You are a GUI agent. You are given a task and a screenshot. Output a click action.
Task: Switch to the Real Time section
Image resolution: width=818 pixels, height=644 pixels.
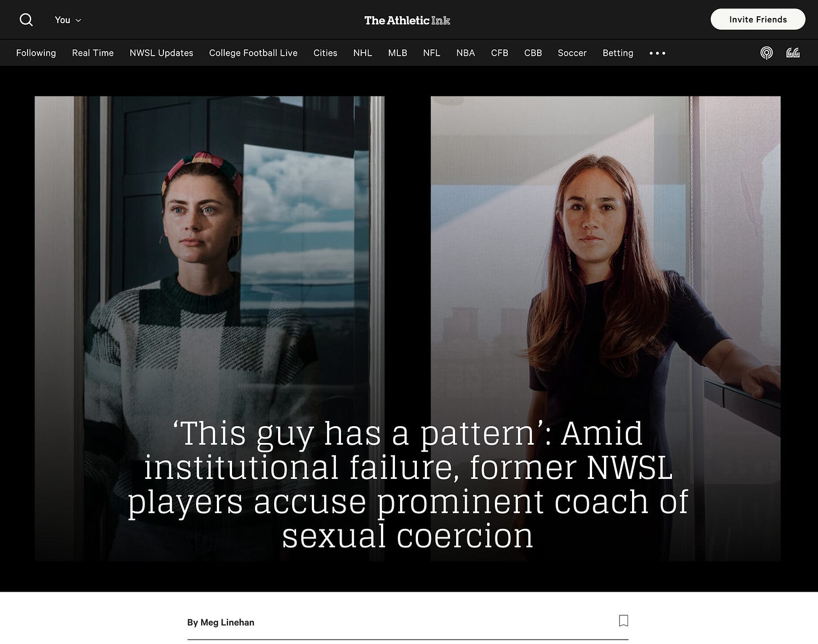[x=93, y=53]
